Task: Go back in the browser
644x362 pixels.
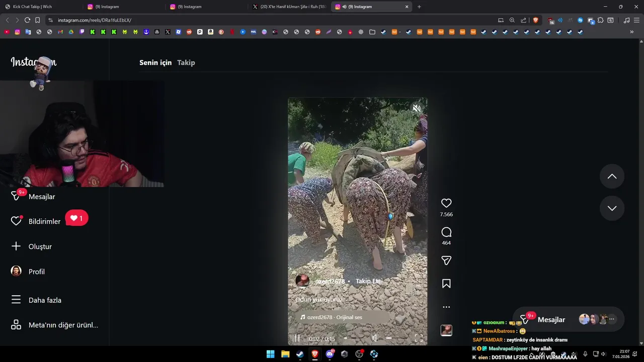Action: pos(7,20)
